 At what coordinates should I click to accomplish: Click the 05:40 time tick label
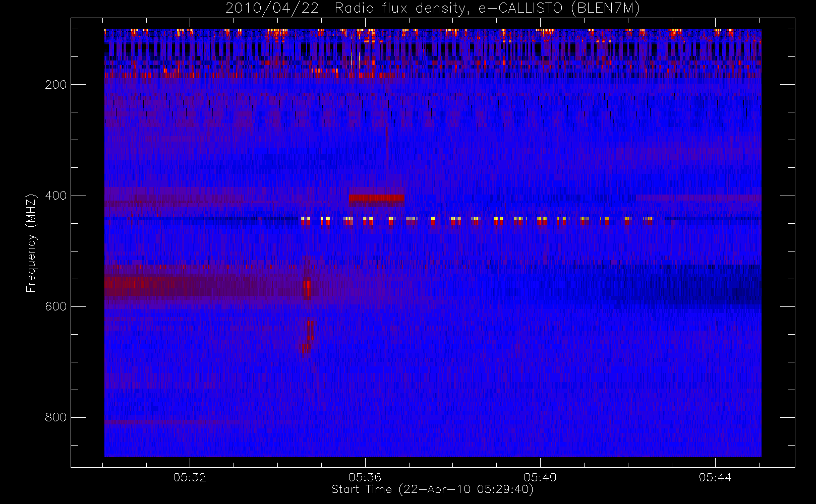[x=540, y=477]
